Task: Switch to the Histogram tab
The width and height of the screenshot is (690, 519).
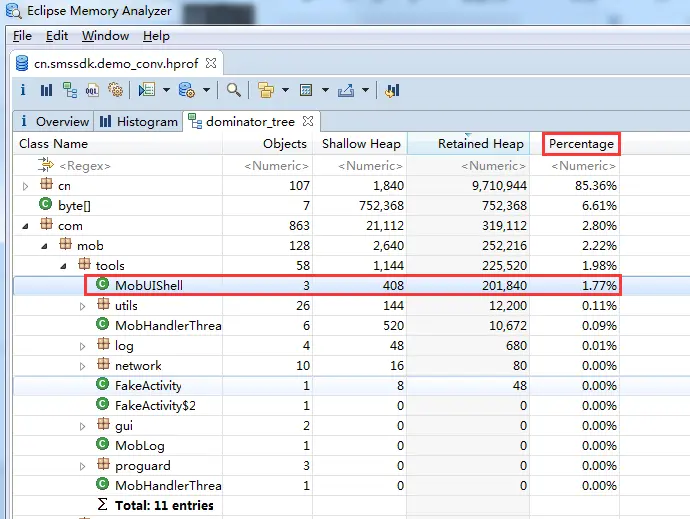Action: tap(139, 121)
